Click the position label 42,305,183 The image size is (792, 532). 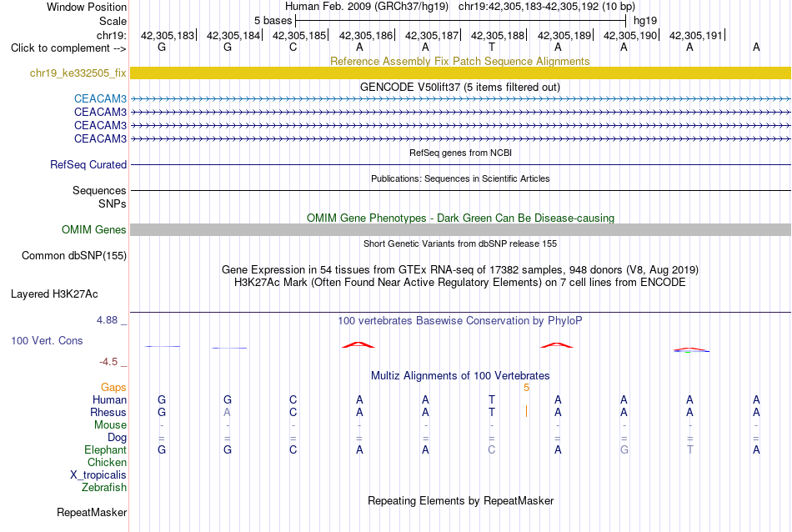point(168,35)
